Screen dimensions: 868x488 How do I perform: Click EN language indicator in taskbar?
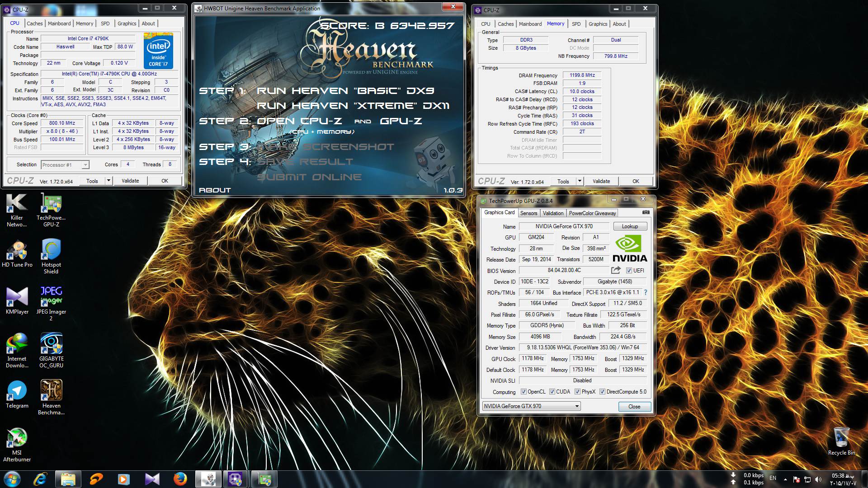tap(773, 478)
